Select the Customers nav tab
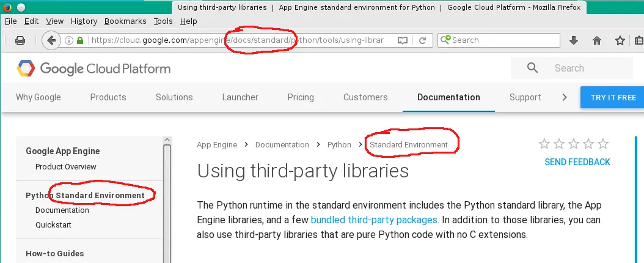 click(x=365, y=97)
